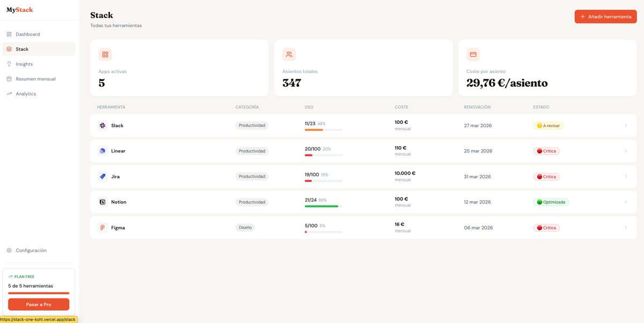Click Slack's Productividad category tag
The width and height of the screenshot is (644, 323).
[252, 126]
